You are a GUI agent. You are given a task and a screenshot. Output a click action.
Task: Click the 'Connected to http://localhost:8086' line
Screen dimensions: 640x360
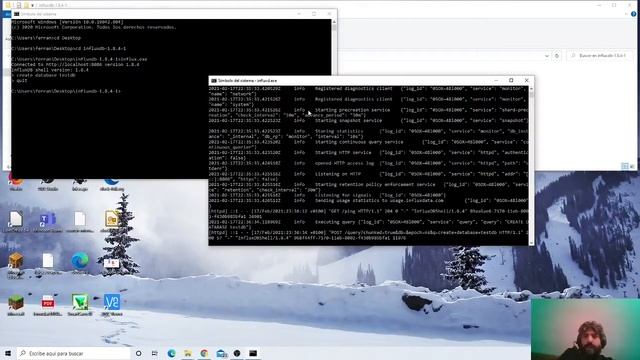[x=76, y=64]
